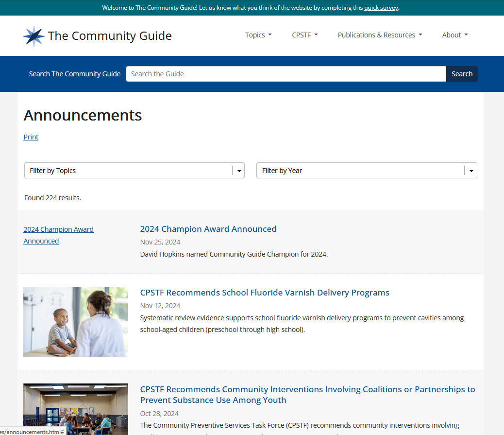Open the 2024 Champion Award Announced headline
504x435 pixels.
(208, 229)
